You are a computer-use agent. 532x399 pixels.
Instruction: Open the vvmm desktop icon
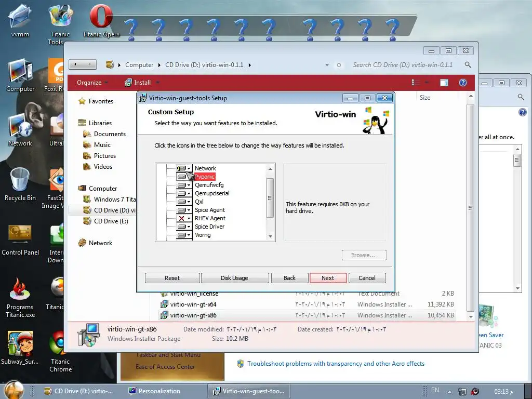tap(20, 21)
